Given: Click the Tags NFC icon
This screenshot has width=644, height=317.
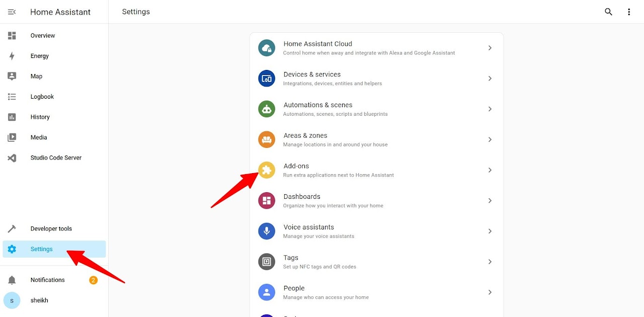Looking at the screenshot, I should point(267,262).
